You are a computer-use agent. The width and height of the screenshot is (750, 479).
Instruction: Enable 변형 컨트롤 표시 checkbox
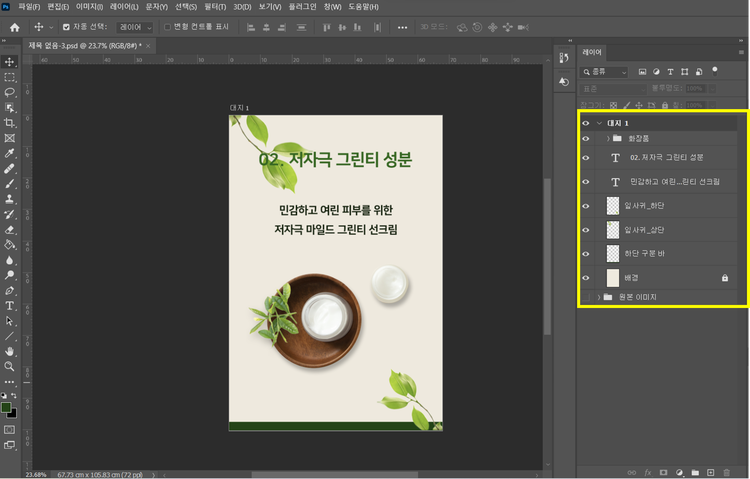pyautogui.click(x=167, y=27)
